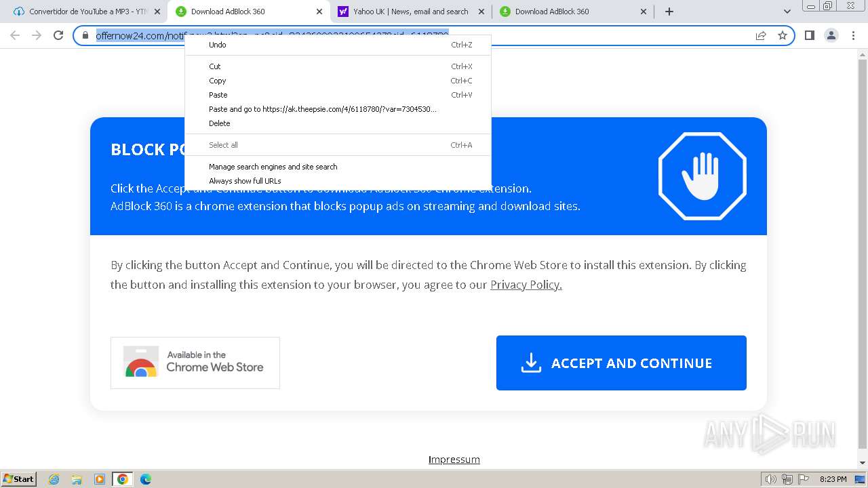868x488 pixels.
Task: Open a new tab
Action: (669, 12)
